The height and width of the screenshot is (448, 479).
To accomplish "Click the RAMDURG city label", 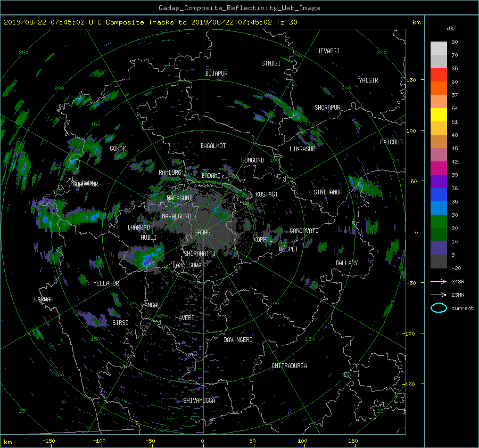I will pos(170,173).
